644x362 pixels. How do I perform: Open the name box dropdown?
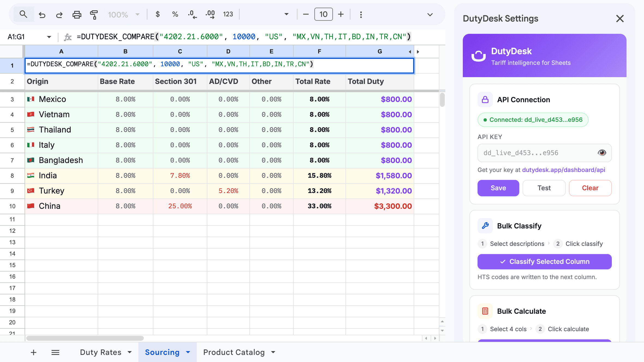(49, 37)
